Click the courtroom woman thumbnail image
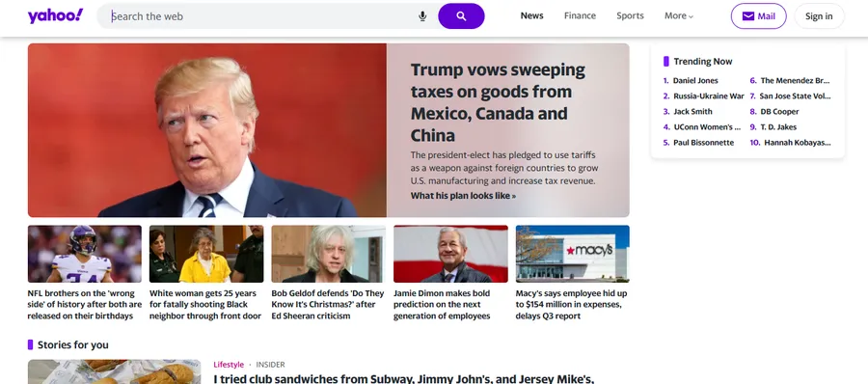 point(206,254)
